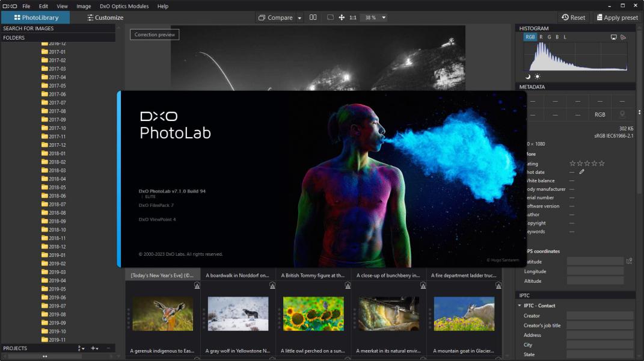Open the Help menu
The image size is (644, 361).
(x=162, y=6)
